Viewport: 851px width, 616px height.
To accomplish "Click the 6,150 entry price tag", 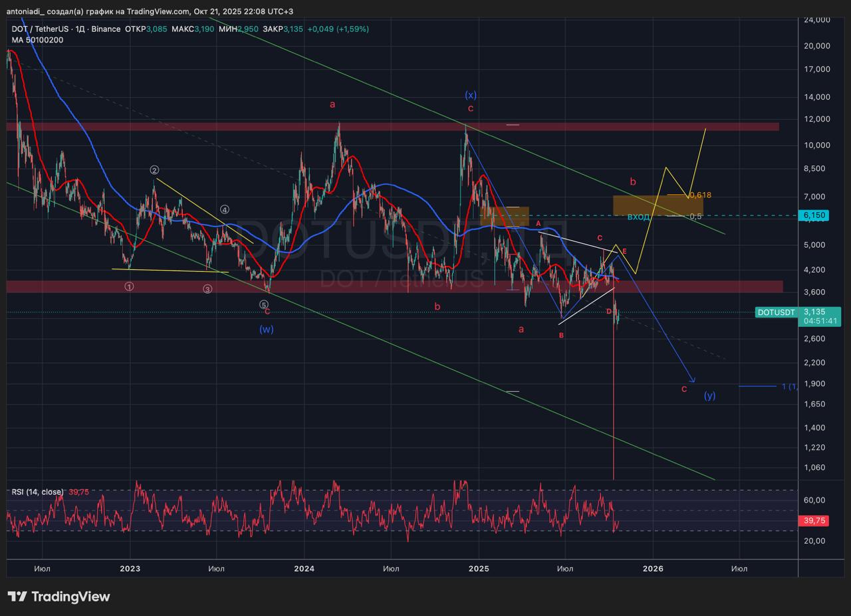I will point(814,215).
